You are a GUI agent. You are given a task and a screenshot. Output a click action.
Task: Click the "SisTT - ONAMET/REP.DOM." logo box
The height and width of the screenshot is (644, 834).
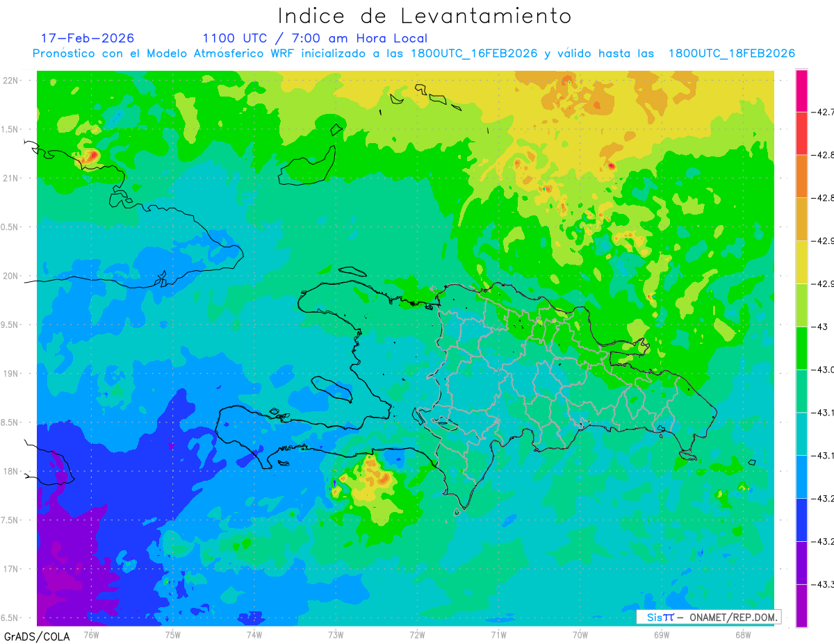point(708,617)
